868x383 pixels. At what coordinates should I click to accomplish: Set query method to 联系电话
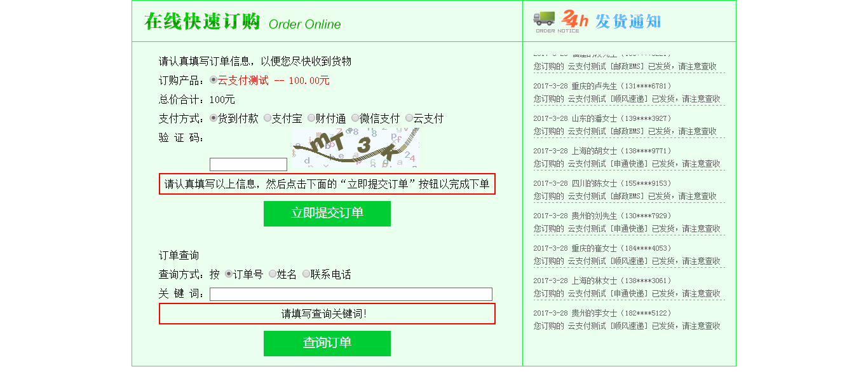pos(306,274)
